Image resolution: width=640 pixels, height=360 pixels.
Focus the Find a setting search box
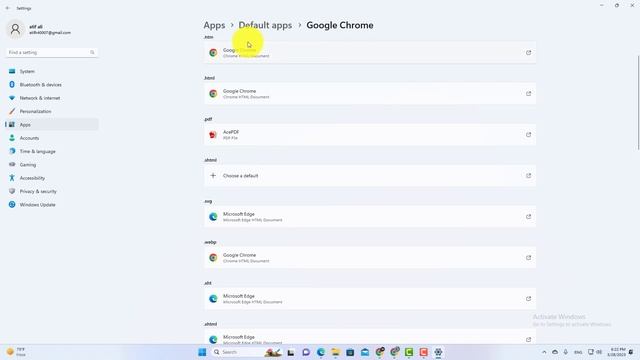52,53
